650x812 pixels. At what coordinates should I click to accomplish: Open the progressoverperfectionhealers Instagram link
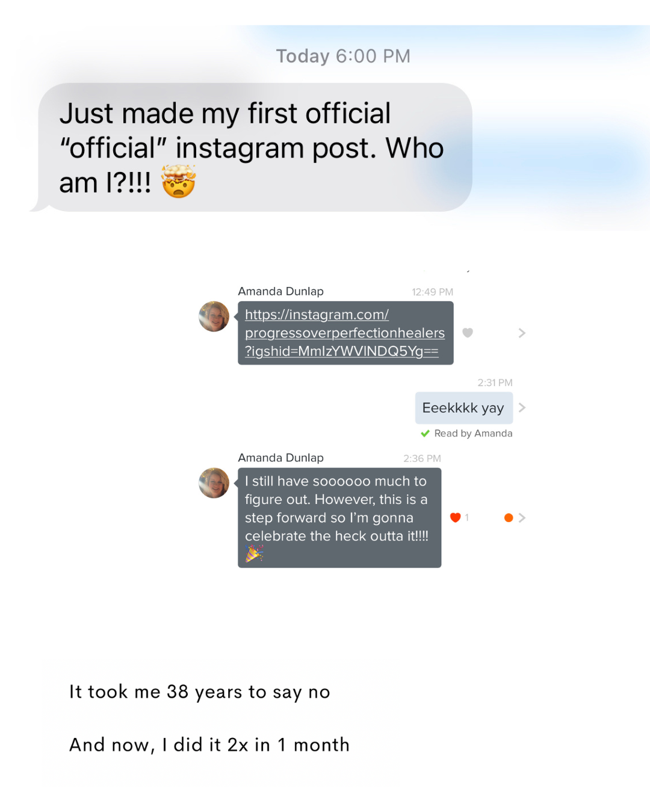pyautogui.click(x=344, y=333)
